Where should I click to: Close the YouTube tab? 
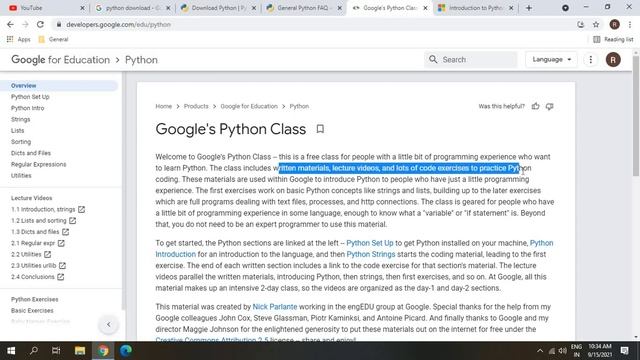click(x=82, y=8)
